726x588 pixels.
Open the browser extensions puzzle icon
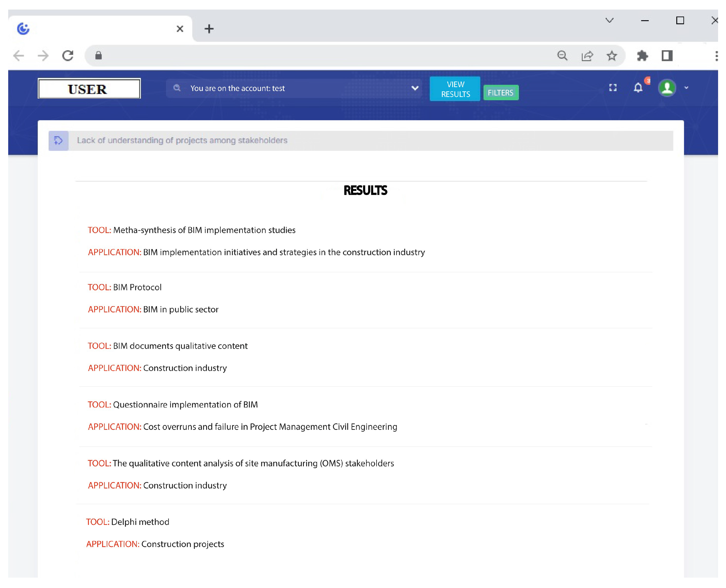point(642,55)
